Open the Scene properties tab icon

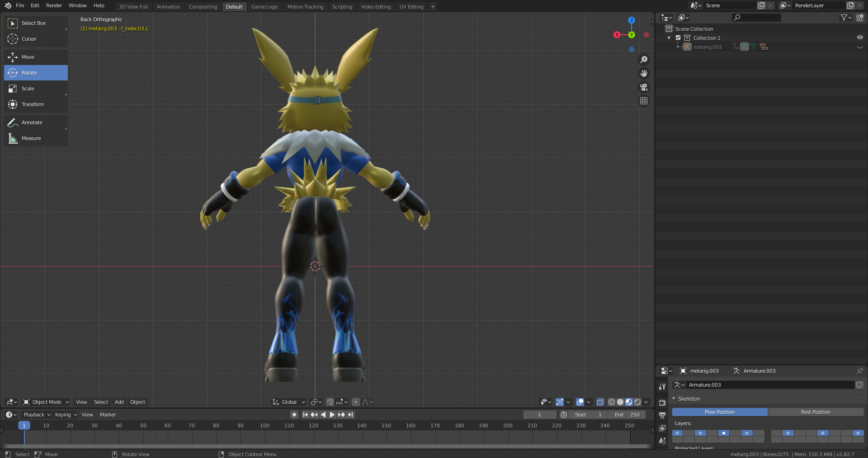click(662, 441)
